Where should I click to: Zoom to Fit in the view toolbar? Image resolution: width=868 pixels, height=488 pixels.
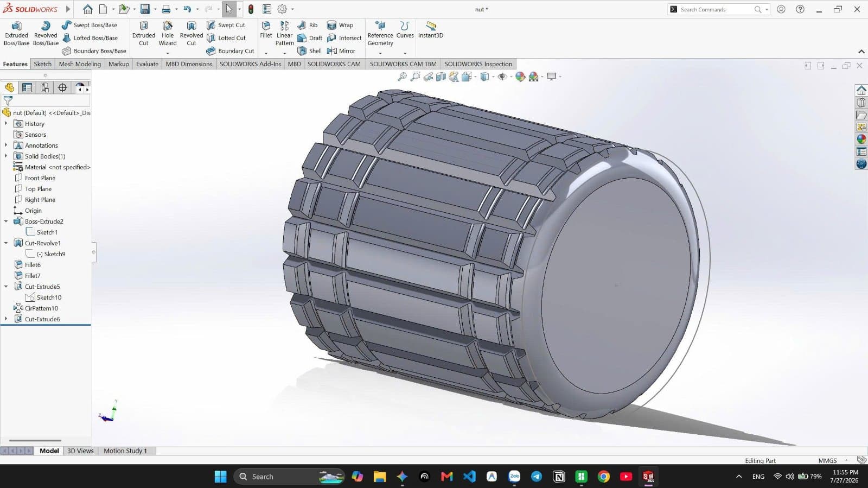click(402, 77)
